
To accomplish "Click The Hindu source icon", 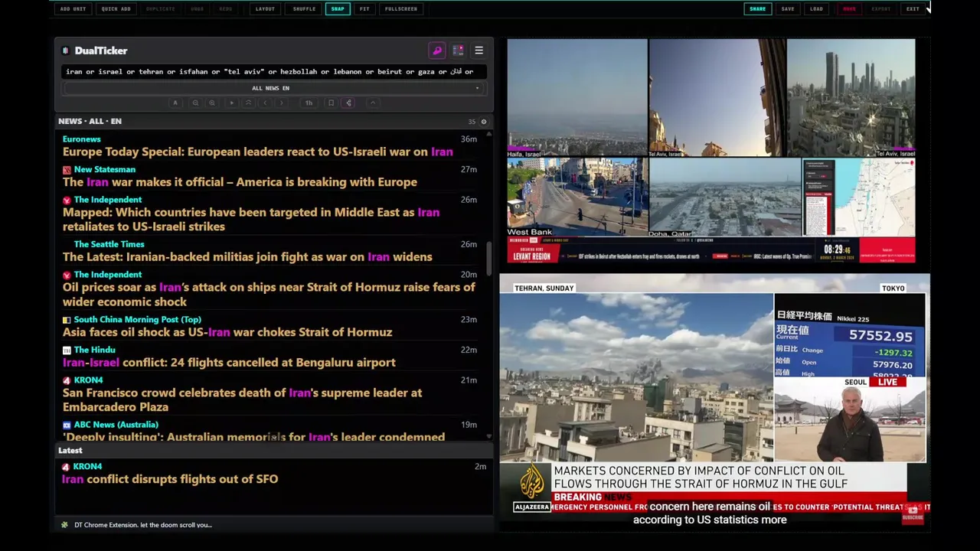I will point(67,350).
